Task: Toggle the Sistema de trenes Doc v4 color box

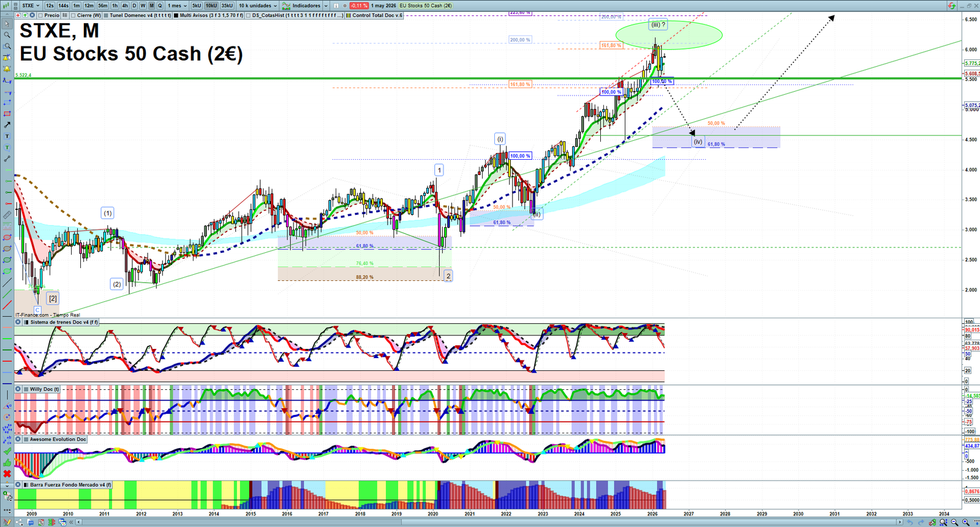Action: pyautogui.click(x=26, y=322)
